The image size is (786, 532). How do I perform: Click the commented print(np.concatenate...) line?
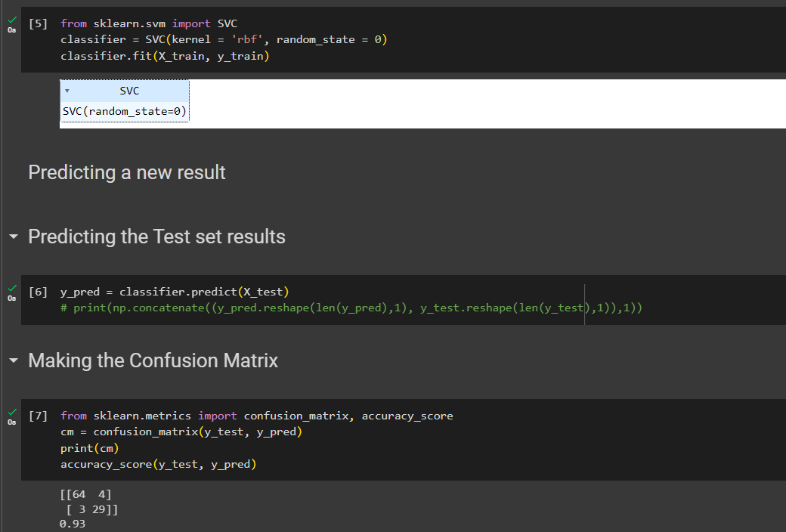(x=351, y=308)
